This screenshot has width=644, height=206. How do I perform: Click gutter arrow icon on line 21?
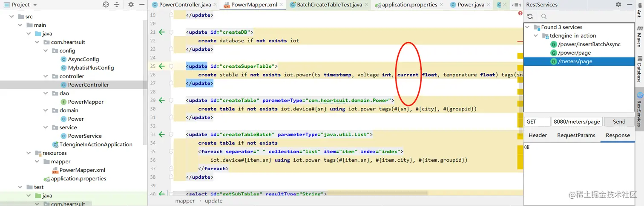161,32
